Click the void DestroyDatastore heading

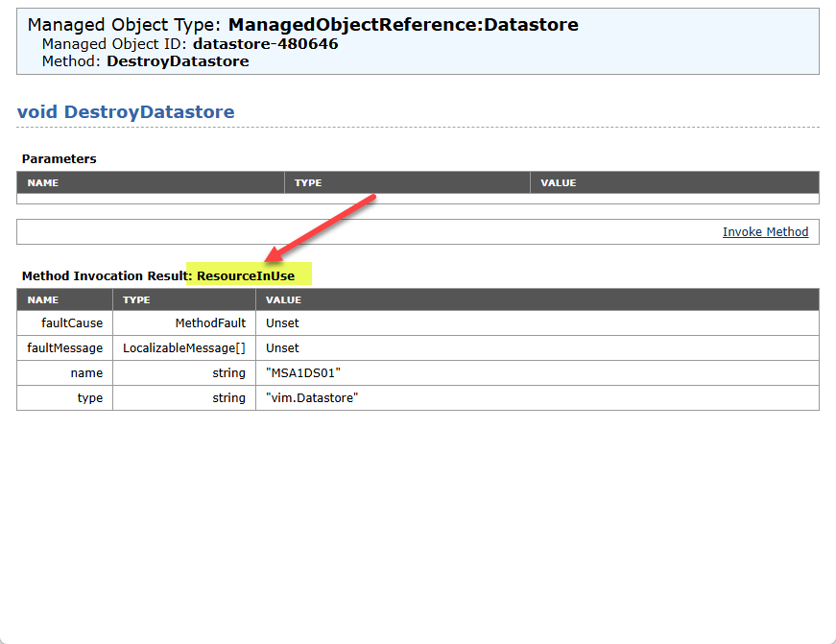126,112
